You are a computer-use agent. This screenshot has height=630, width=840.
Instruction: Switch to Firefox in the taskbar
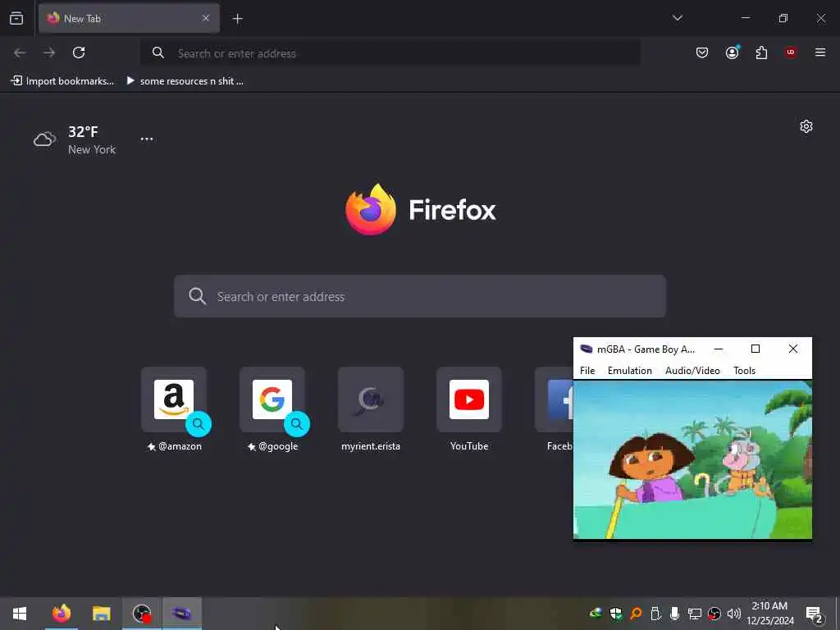point(61,614)
